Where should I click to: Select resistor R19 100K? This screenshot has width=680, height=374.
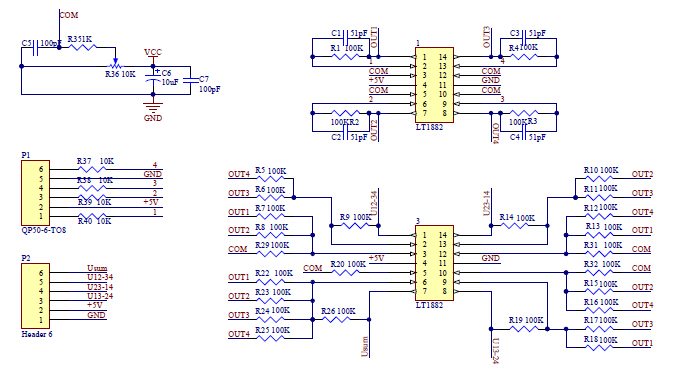pos(523,328)
